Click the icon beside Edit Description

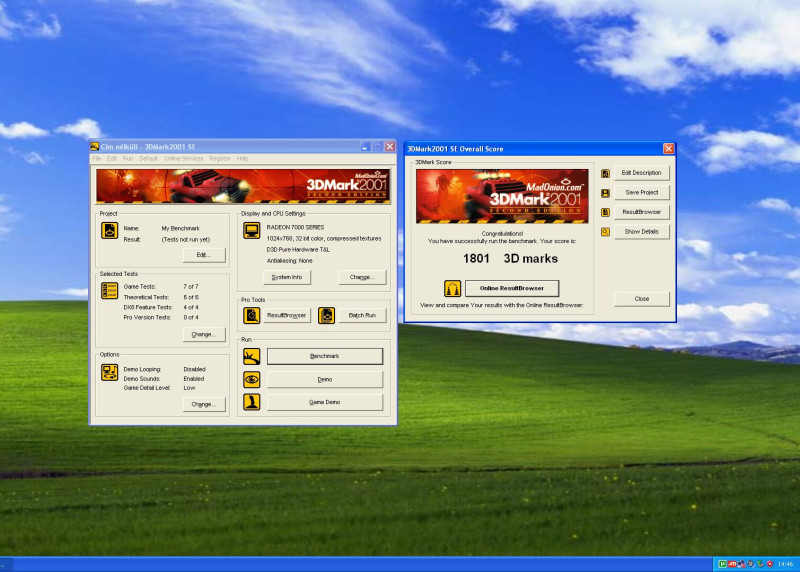coord(606,173)
